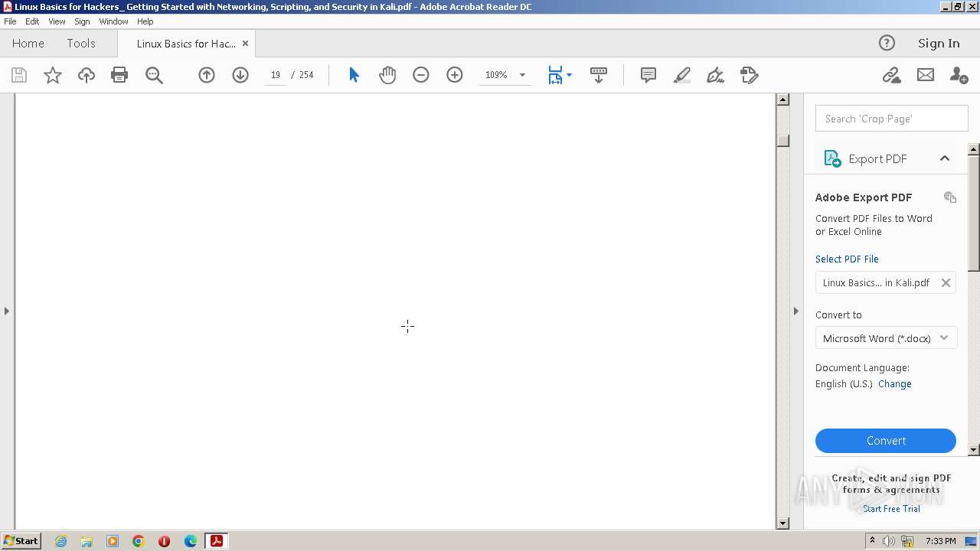The image size is (980, 551).
Task: Launch Internet Explorer from taskbar
Action: tap(60, 541)
